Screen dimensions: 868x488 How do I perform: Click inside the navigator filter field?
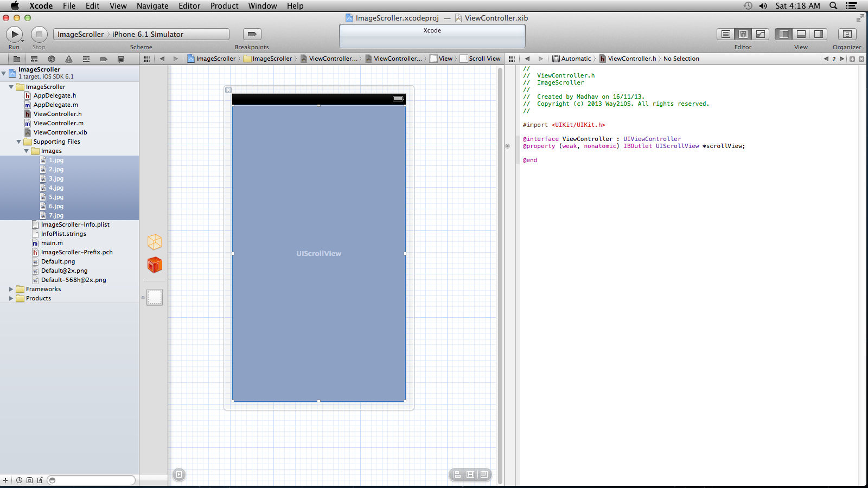tap(91, 480)
